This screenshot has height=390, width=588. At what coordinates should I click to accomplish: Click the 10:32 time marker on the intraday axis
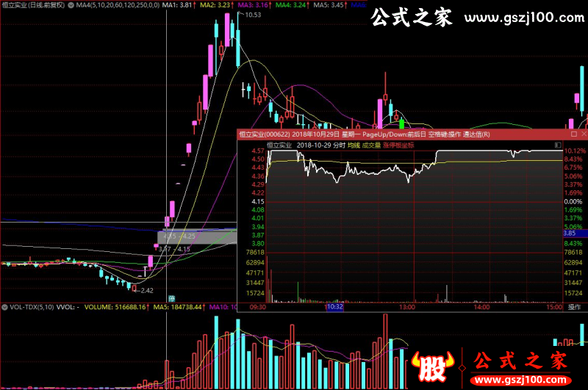pos(335,307)
